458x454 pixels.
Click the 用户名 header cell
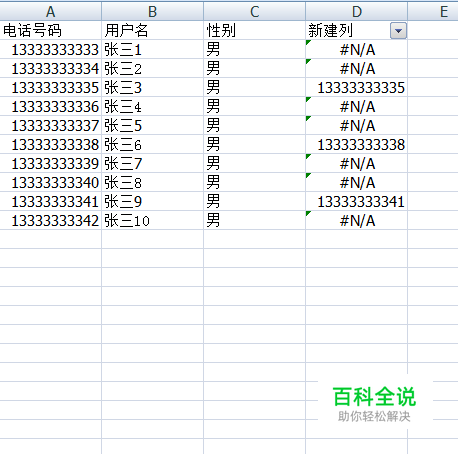click(153, 31)
